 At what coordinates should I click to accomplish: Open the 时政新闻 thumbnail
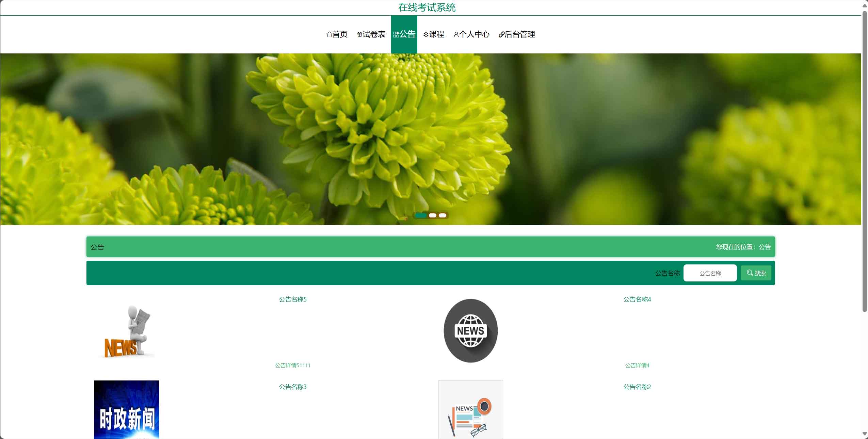[126, 409]
